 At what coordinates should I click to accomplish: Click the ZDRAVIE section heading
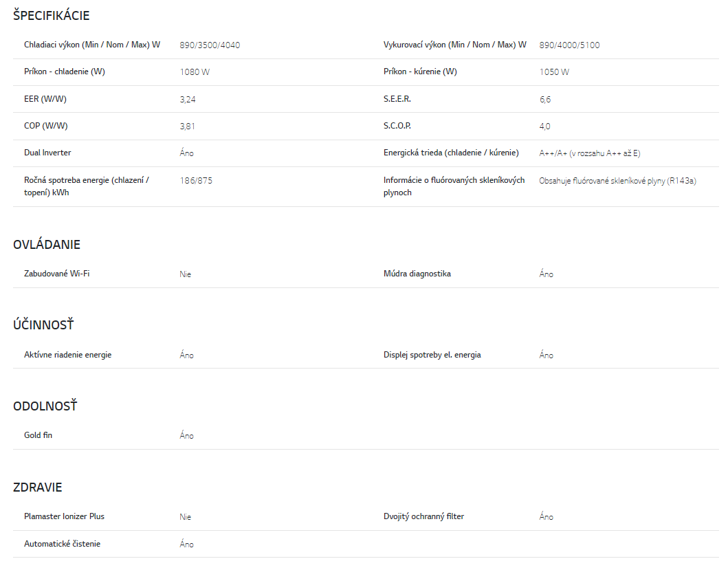pyautogui.click(x=38, y=487)
